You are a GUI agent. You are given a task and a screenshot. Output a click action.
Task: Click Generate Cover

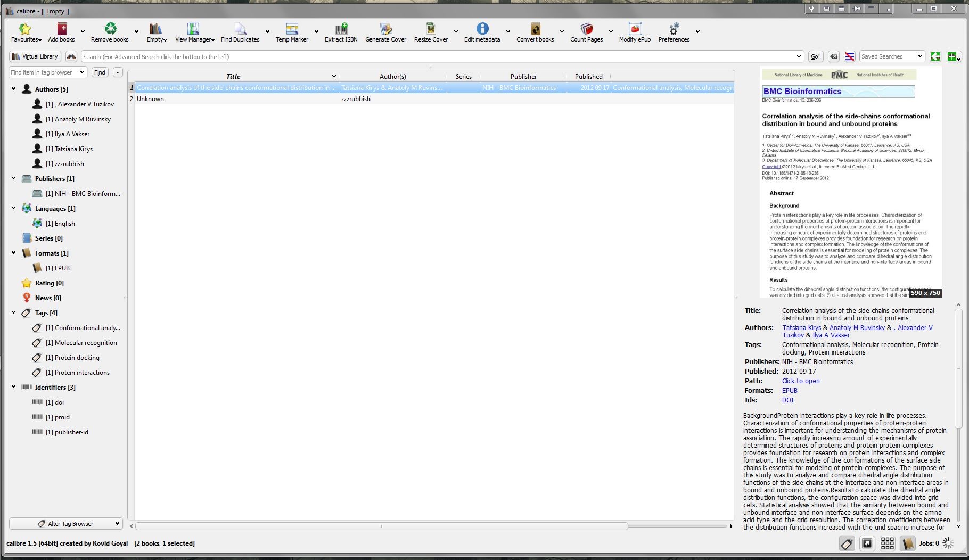pyautogui.click(x=385, y=32)
